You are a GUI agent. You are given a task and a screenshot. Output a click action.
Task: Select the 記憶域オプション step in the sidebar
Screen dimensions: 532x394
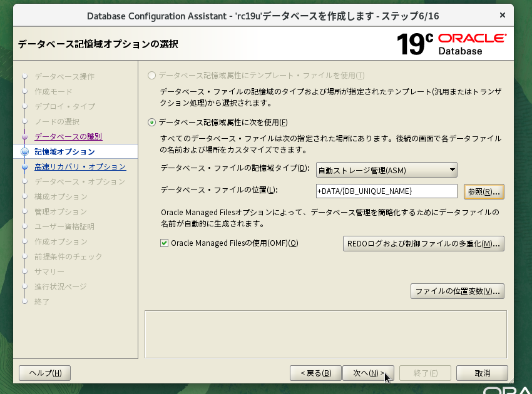64,151
